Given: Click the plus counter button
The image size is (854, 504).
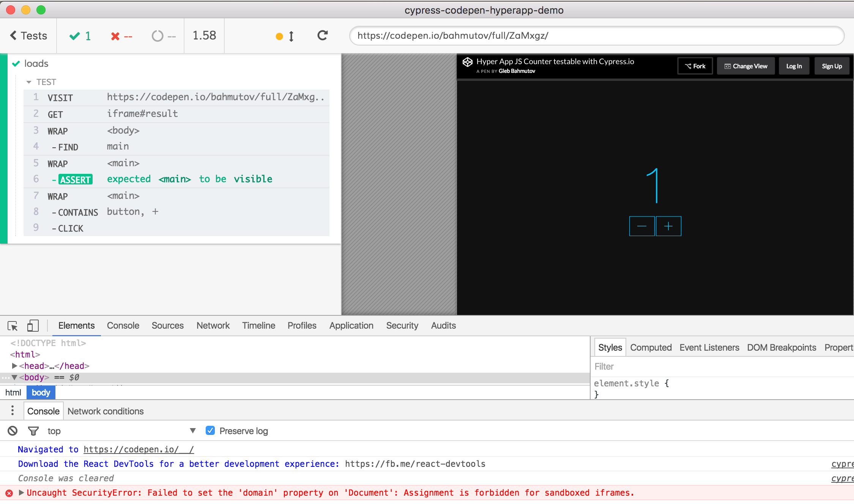Looking at the screenshot, I should (x=668, y=226).
